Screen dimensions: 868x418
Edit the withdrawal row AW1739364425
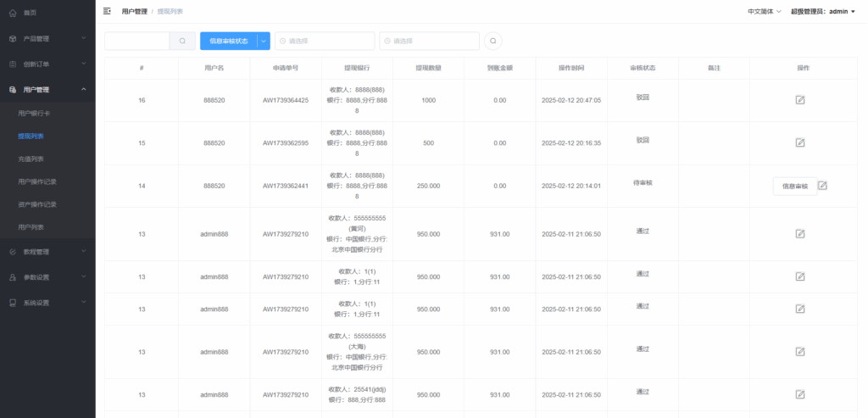point(800,100)
